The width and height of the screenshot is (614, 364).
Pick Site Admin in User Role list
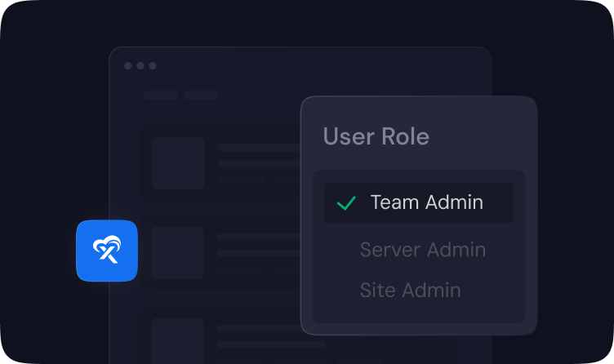point(410,290)
